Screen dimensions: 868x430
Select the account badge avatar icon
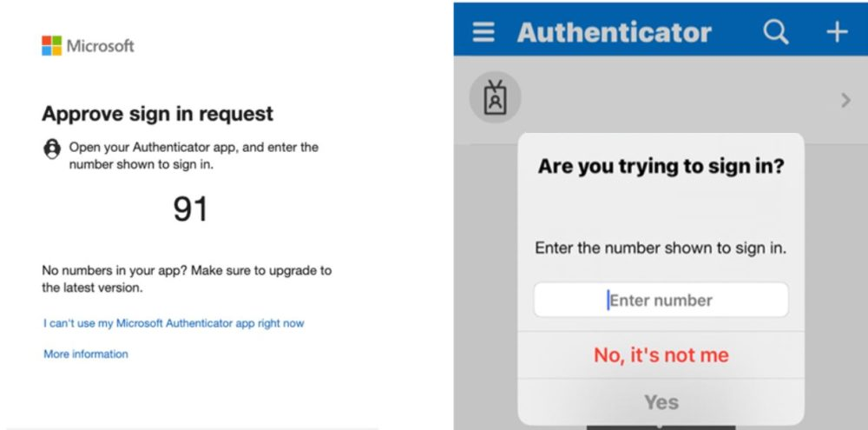point(495,97)
